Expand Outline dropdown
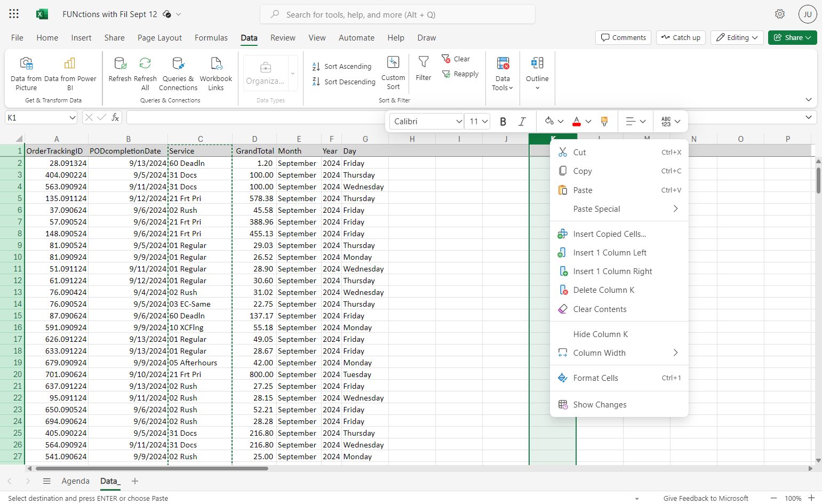 coord(537,74)
